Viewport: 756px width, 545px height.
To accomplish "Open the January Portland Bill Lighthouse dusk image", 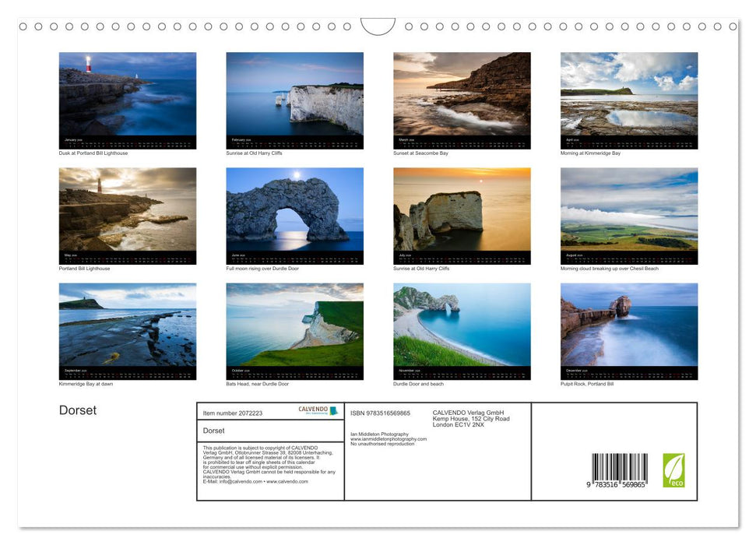I will [x=128, y=98].
